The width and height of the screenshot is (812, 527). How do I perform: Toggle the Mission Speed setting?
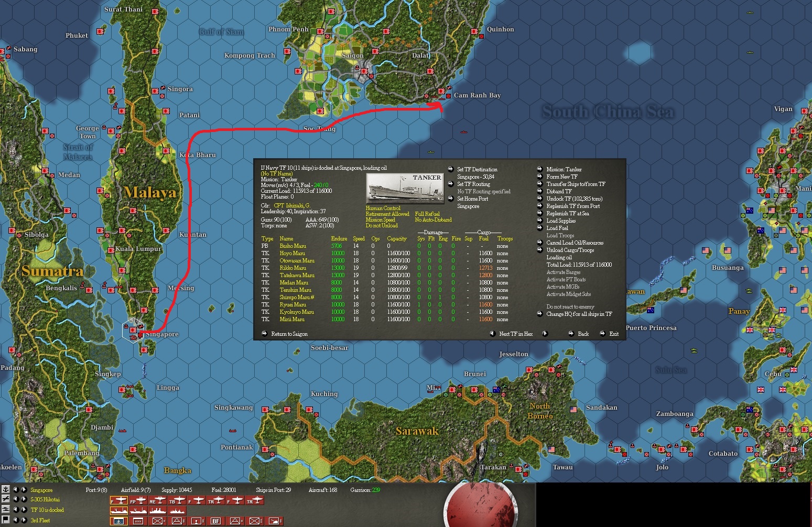381,219
